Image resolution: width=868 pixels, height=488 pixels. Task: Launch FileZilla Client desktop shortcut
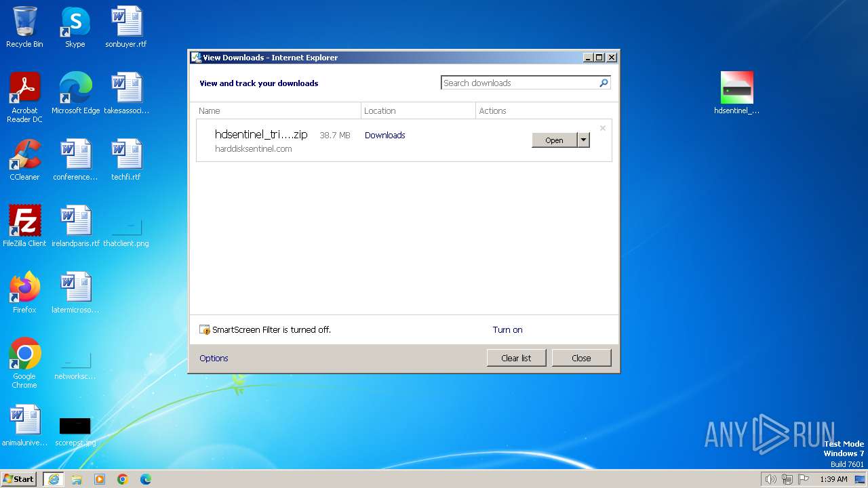click(24, 226)
